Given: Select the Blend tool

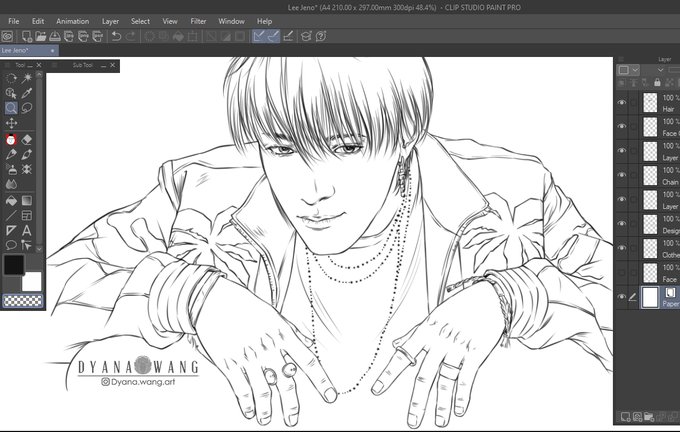Looking at the screenshot, I should (11, 184).
